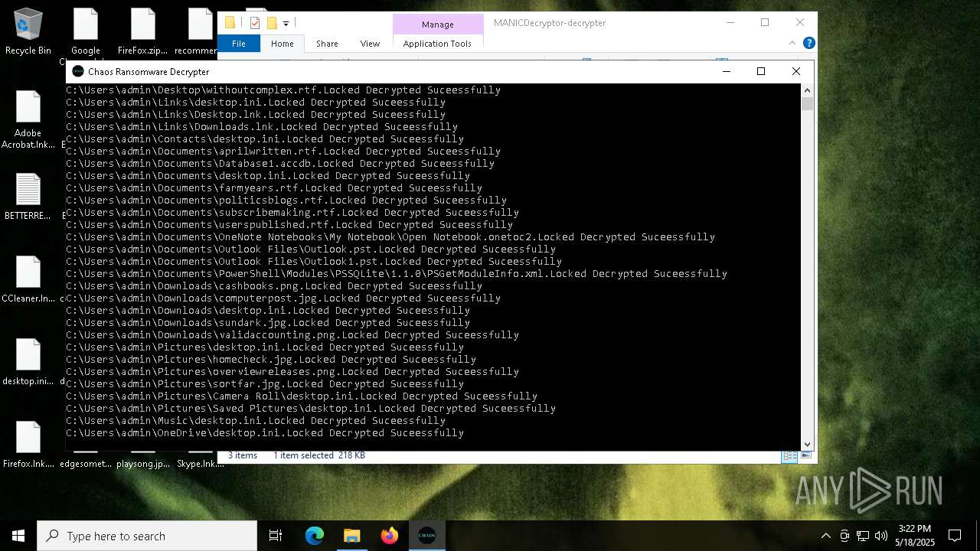The image size is (980, 551).
Task: Expand the Customize Quick Access Toolbar dropdown
Action: coord(286,24)
